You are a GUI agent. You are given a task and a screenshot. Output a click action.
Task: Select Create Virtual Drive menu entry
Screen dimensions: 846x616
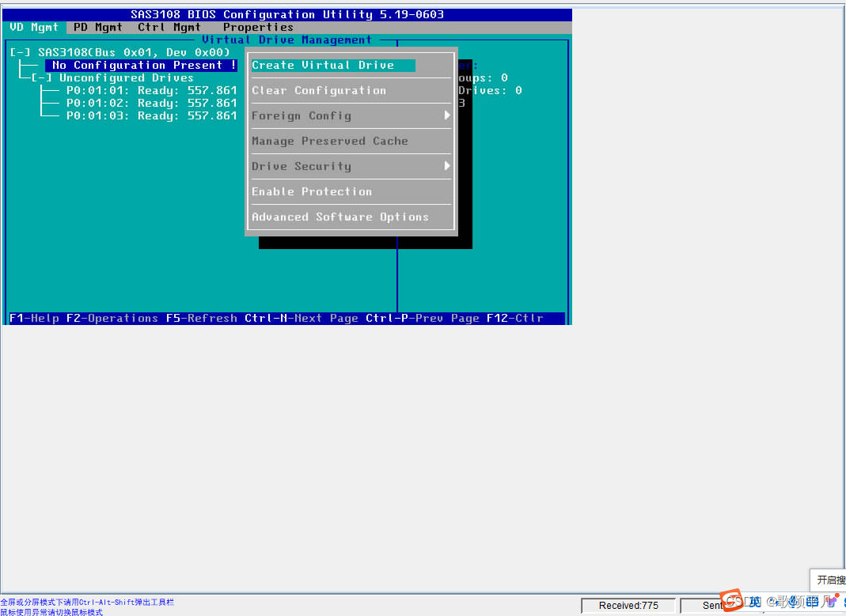333,65
